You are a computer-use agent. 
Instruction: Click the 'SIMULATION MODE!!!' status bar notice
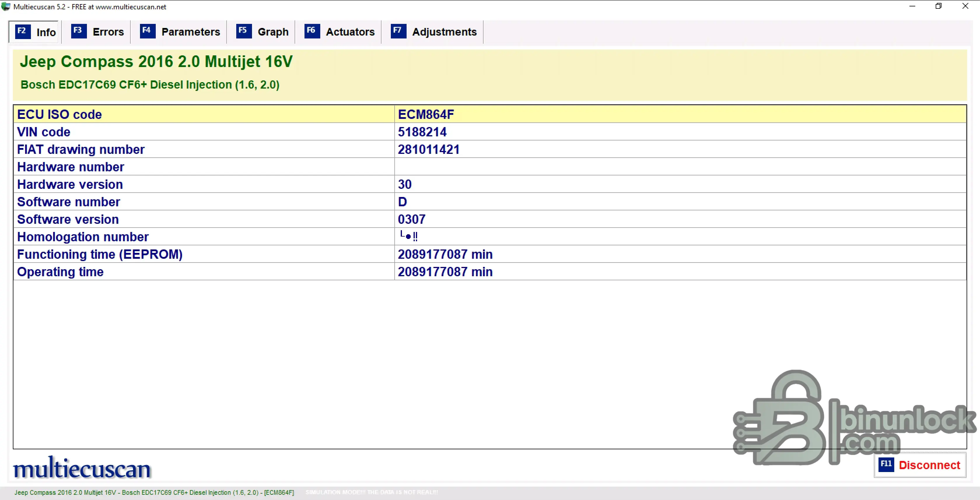(x=372, y=492)
